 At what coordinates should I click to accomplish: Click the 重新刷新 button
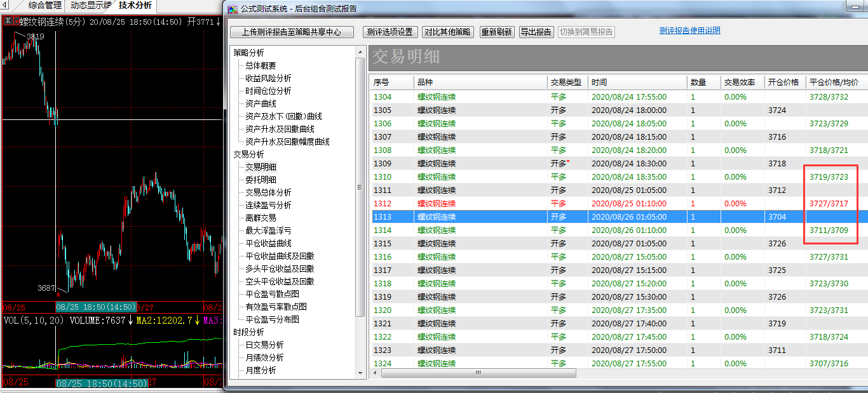click(497, 32)
